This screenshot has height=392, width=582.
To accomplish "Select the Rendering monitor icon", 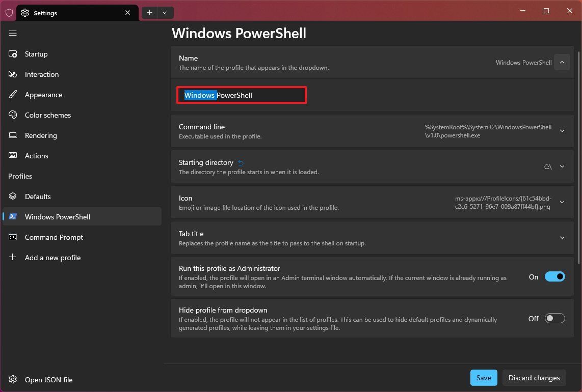I will (x=12, y=135).
